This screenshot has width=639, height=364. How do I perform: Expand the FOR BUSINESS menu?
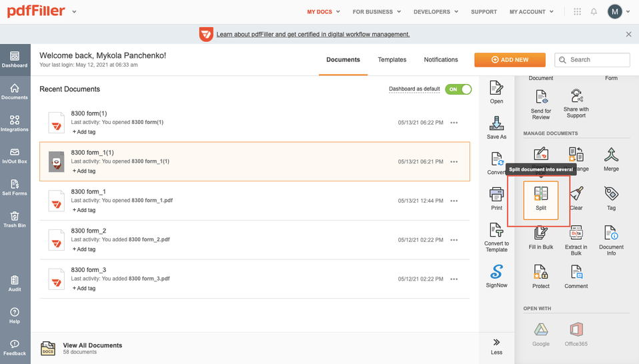377,12
